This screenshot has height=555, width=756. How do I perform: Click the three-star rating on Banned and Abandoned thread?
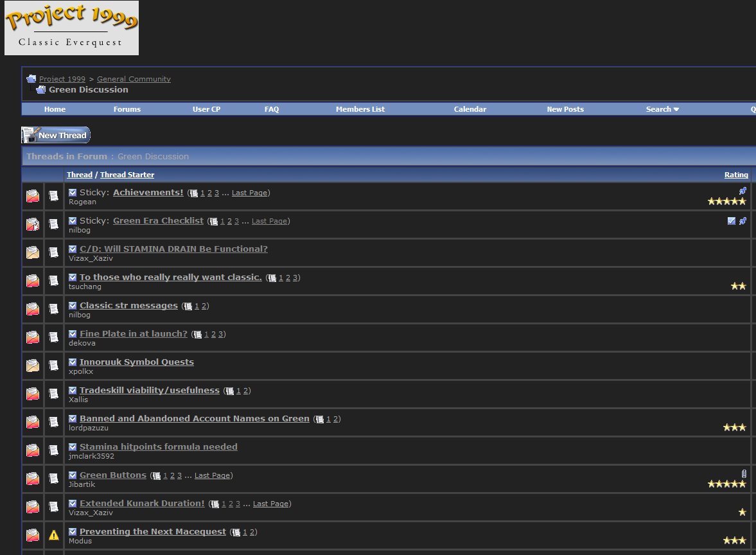734,427
